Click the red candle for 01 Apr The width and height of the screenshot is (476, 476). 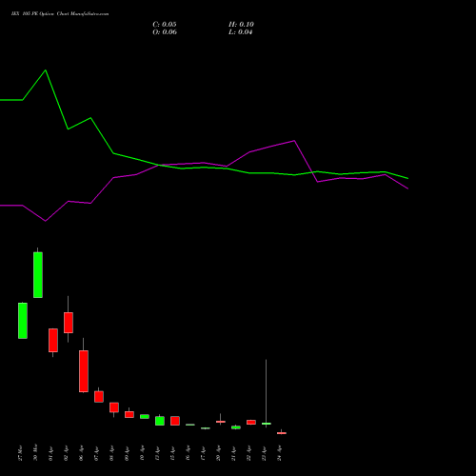point(53,340)
